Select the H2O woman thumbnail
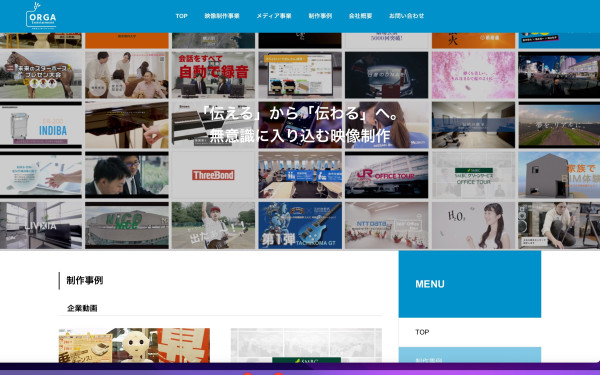 473,225
